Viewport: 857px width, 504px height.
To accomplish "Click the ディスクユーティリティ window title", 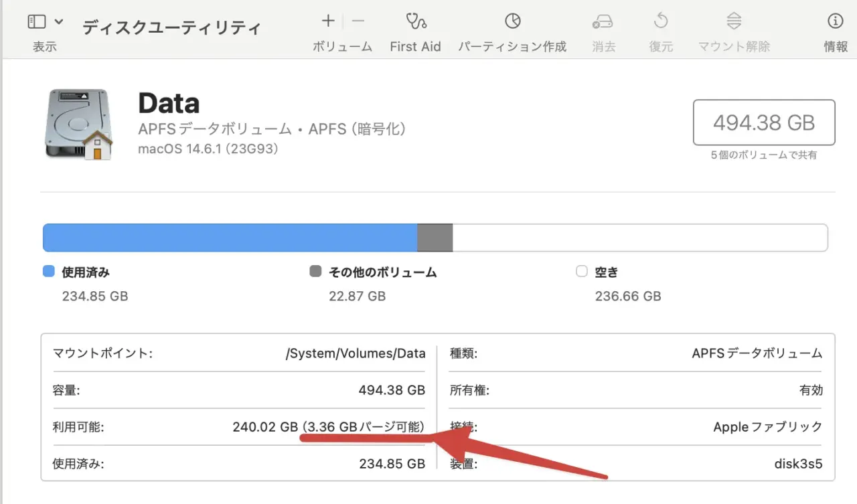I will [x=171, y=27].
